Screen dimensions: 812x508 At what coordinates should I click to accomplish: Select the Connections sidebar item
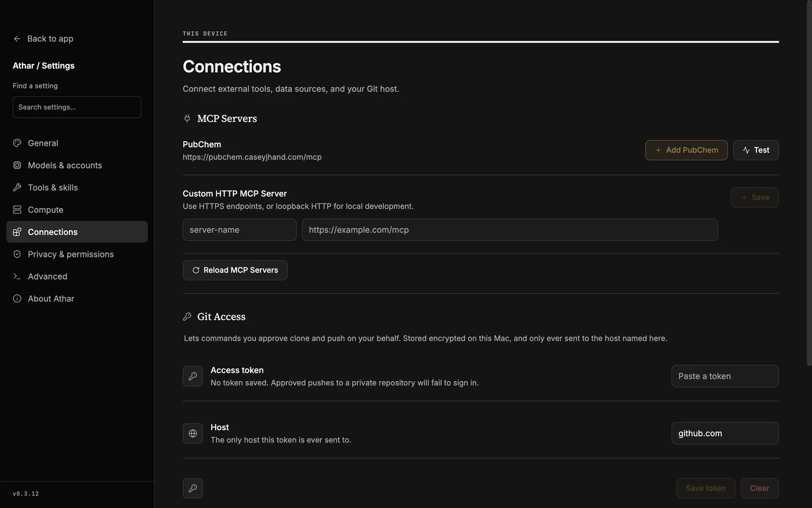point(77,232)
